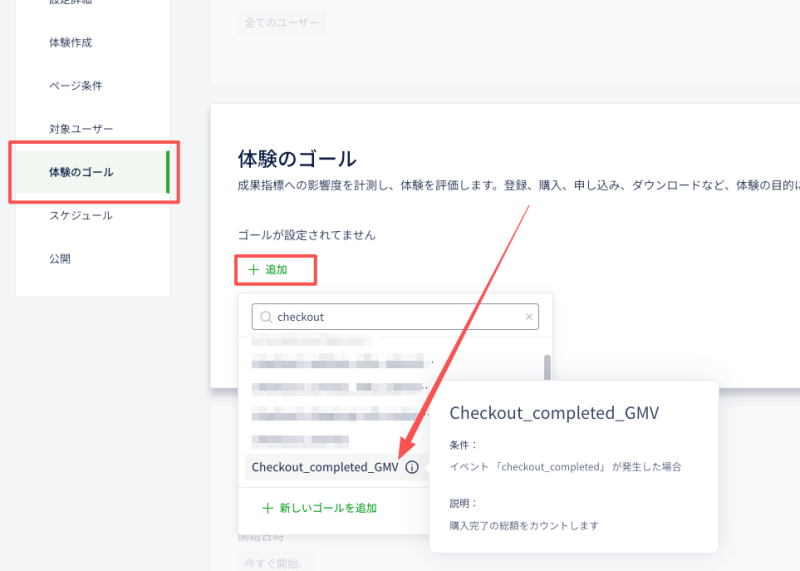Viewport: 800px width, 571px height.
Task: Click the info icon beside Checkout_completed_GMV
Action: 412,467
